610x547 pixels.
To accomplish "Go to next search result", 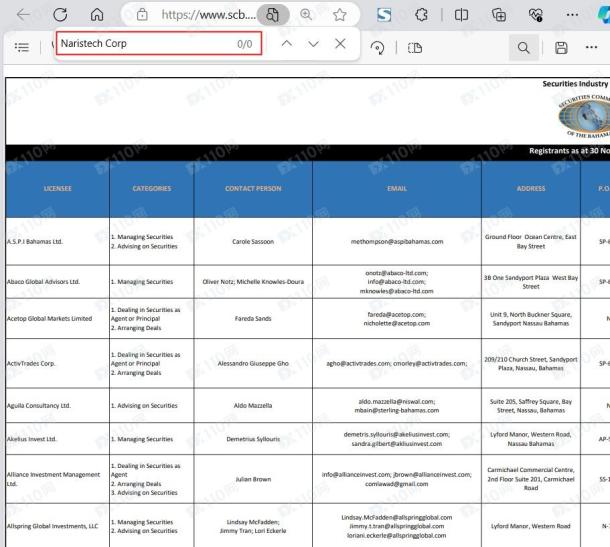I will tap(313, 44).
